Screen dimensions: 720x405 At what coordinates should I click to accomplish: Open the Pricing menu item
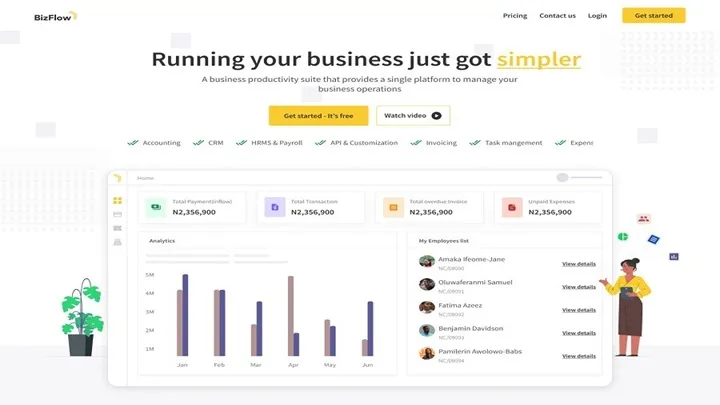coord(515,16)
